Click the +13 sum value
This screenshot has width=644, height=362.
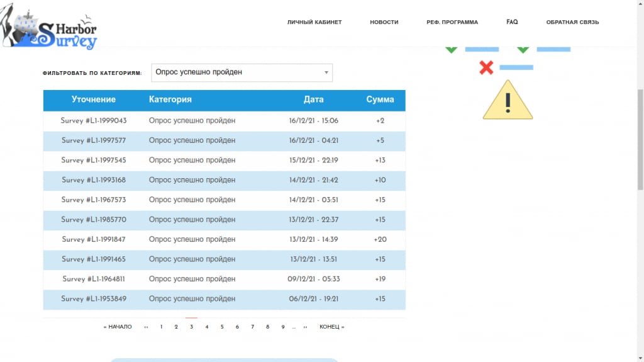coord(380,161)
